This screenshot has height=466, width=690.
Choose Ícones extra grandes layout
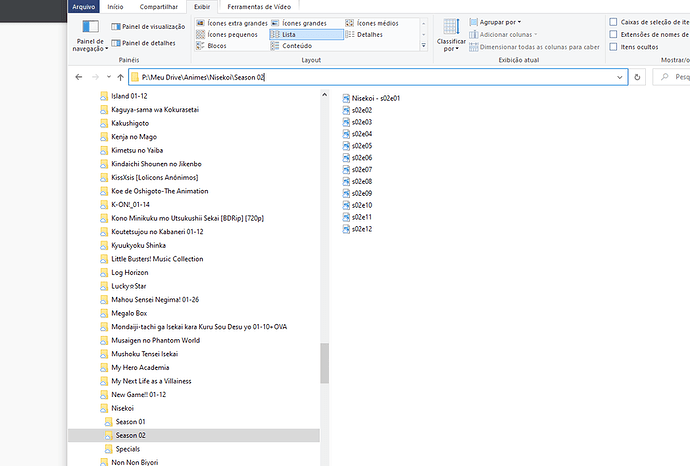232,23
